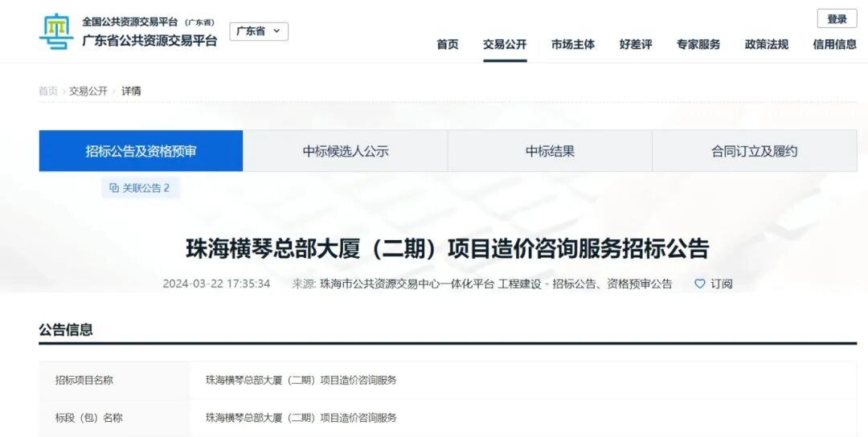Switch to the 中标结果 tab

[x=550, y=151]
